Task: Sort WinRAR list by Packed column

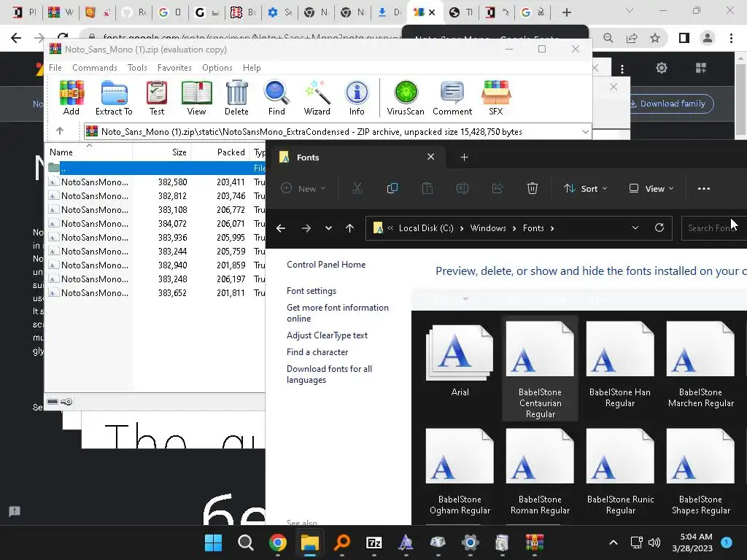Action: pos(220,152)
